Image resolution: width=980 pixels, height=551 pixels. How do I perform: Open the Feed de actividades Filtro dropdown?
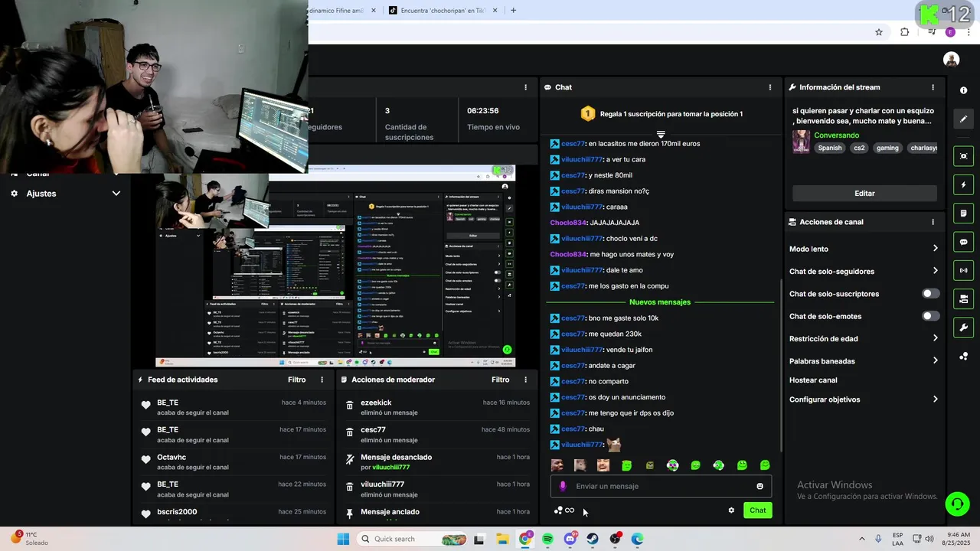[296, 380]
